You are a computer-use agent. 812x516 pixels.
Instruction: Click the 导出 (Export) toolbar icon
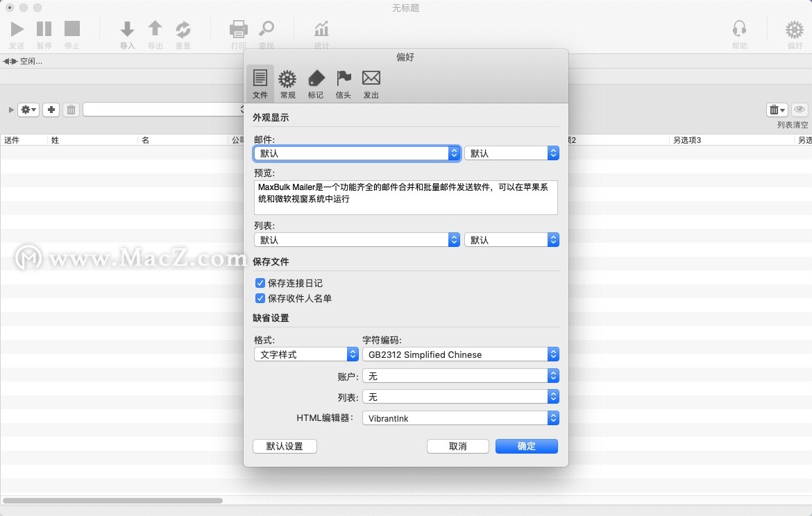click(155, 29)
